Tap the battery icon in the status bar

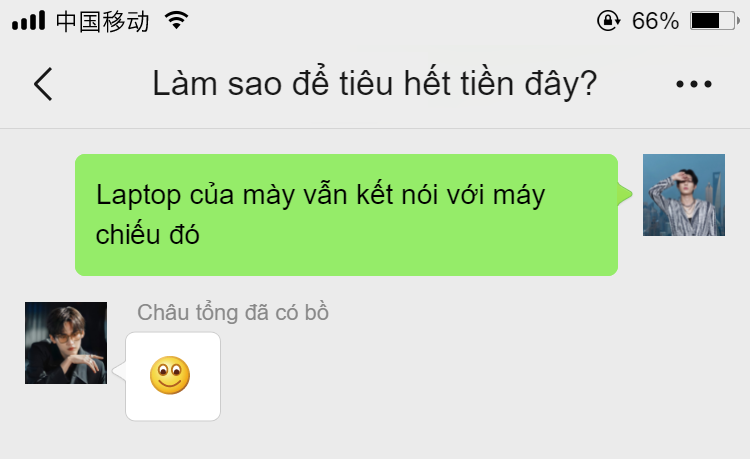pyautogui.click(x=715, y=21)
